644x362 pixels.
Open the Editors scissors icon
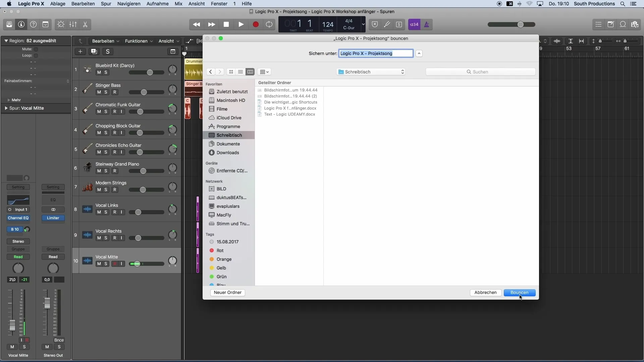(85, 24)
